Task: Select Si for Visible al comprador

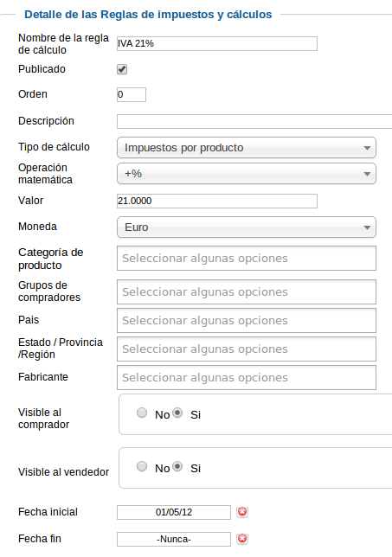Action: 177,413
